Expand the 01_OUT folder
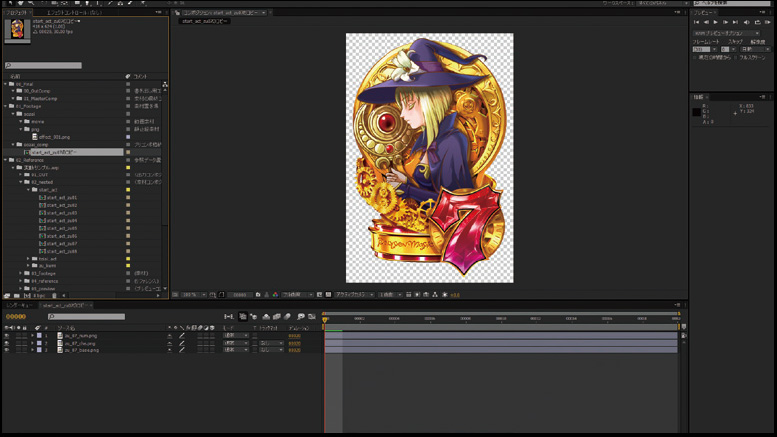The height and width of the screenshot is (437, 777). [21, 175]
